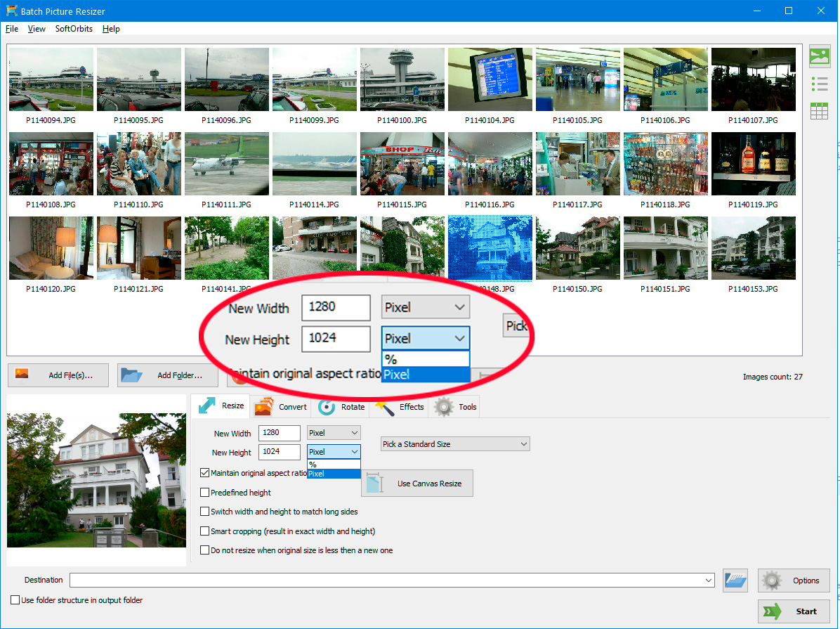Click Add Folder button
Image resolution: width=840 pixels, height=629 pixels.
168,375
